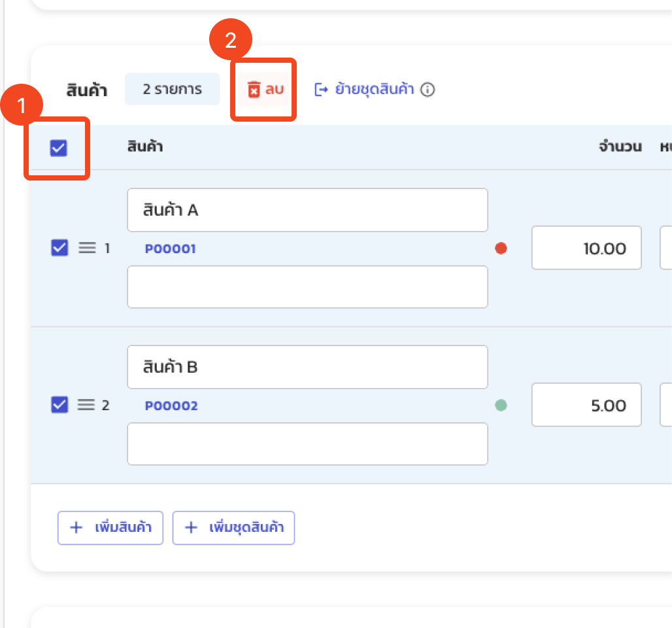This screenshot has width=672, height=628.
Task: Uncheck the checkbox for row 1
Action: tap(59, 249)
